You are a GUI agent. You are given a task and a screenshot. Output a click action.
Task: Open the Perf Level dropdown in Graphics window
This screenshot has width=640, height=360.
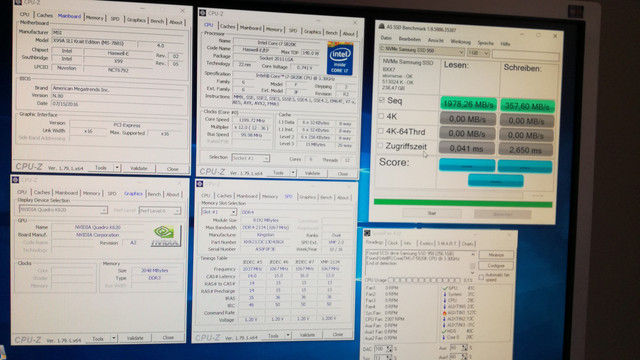(160, 211)
